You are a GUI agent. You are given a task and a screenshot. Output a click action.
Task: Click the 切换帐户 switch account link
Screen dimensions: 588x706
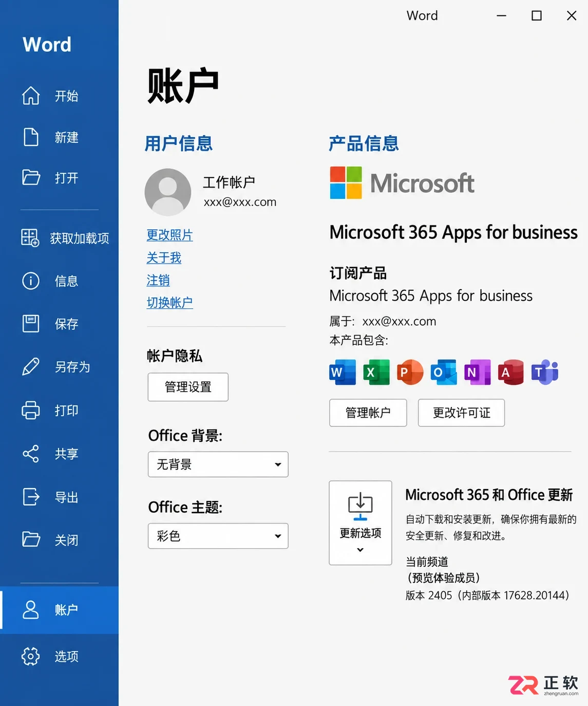[x=169, y=303]
